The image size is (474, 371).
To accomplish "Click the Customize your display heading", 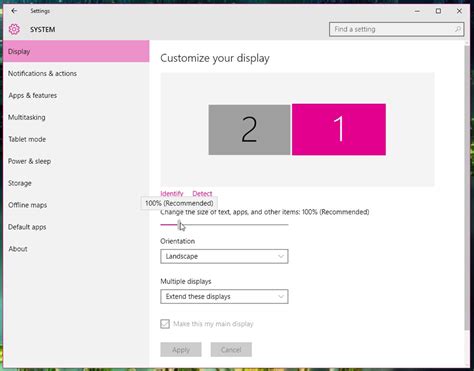I will (x=215, y=58).
